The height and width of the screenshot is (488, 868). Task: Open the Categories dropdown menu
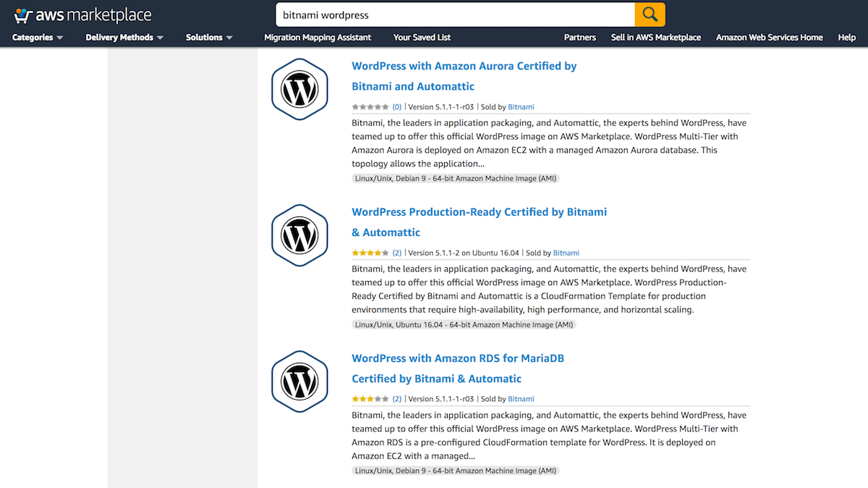click(x=38, y=38)
